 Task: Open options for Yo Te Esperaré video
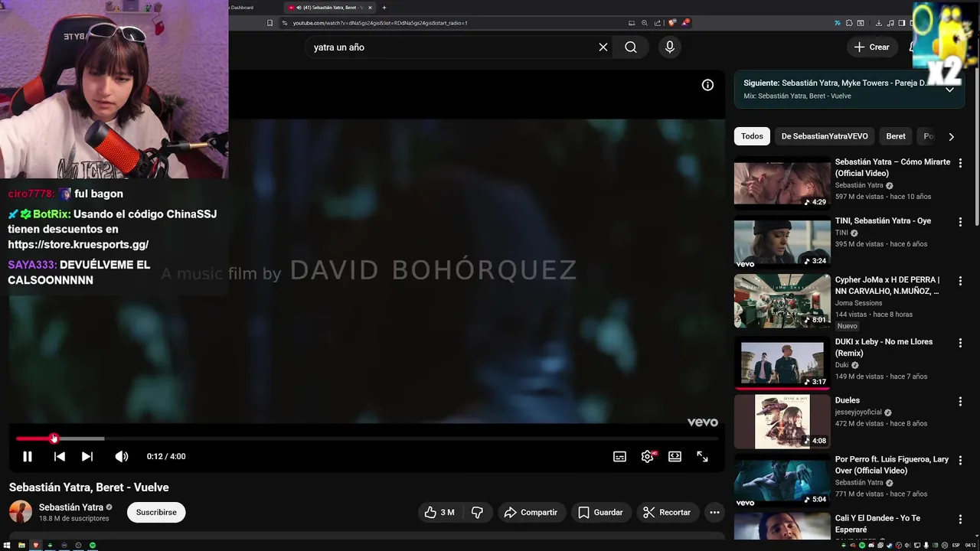point(960,520)
